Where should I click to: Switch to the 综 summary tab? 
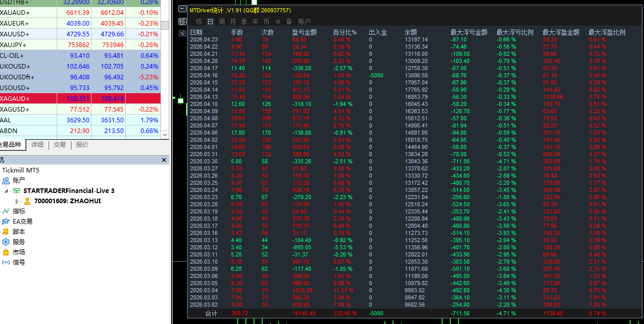click(x=199, y=21)
